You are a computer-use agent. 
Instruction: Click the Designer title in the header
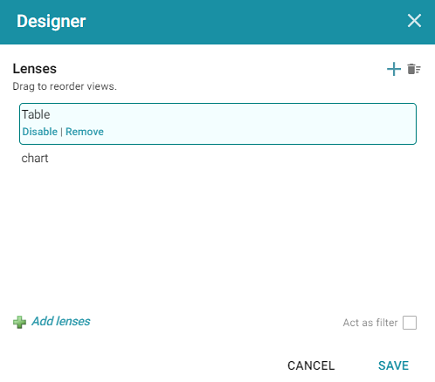pos(51,21)
